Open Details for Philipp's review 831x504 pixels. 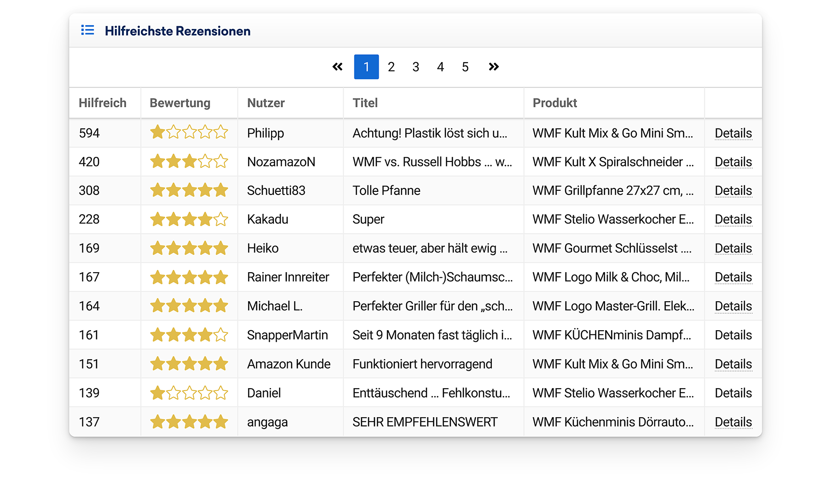[733, 133]
